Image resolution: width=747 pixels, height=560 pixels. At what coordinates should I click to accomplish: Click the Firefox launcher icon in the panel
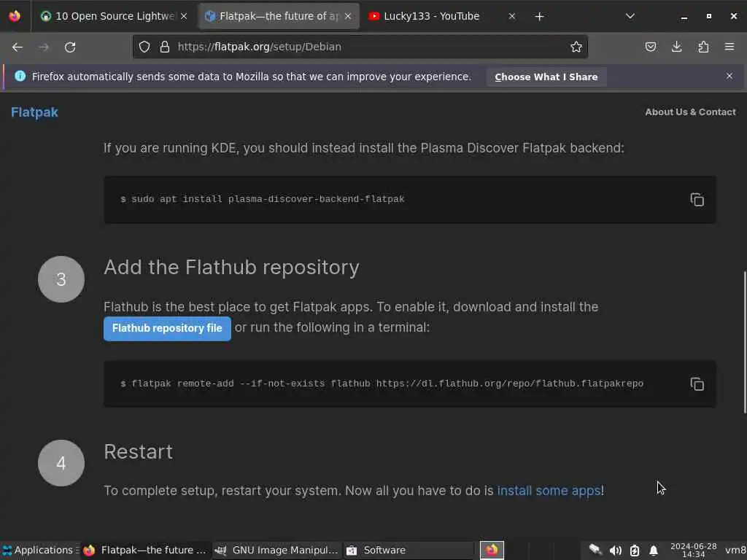point(492,551)
